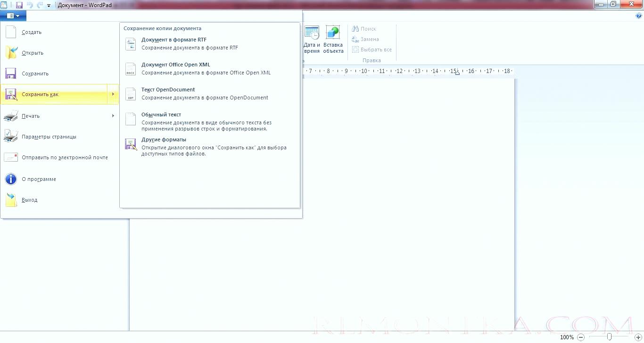This screenshot has width=644, height=343.
Task: Save as Документ в формате RTF
Action: pos(210,44)
